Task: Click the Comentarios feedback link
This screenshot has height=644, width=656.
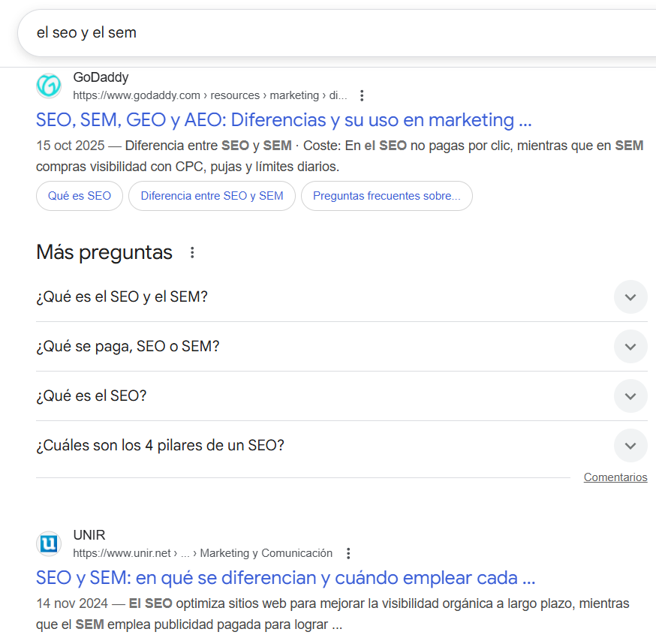Action: (x=615, y=477)
